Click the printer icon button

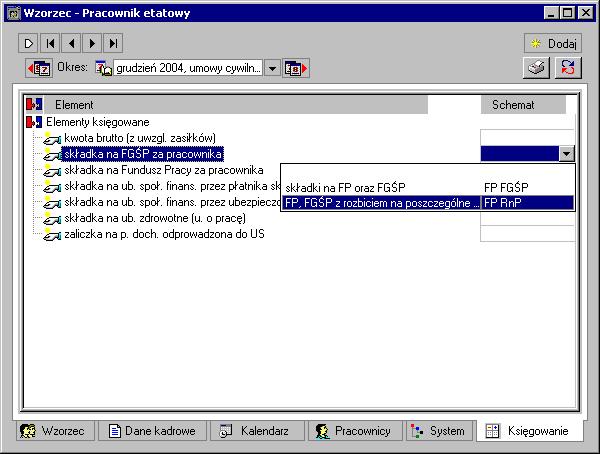click(x=536, y=68)
